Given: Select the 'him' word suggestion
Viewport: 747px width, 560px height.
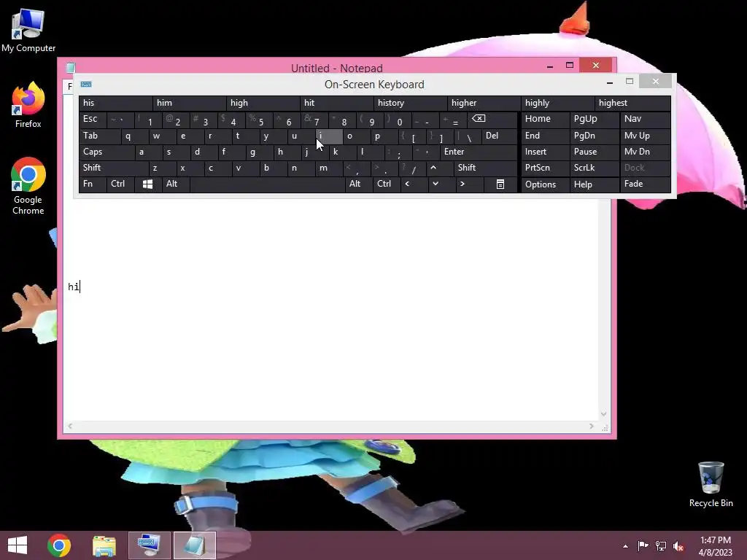Looking at the screenshot, I should point(189,103).
